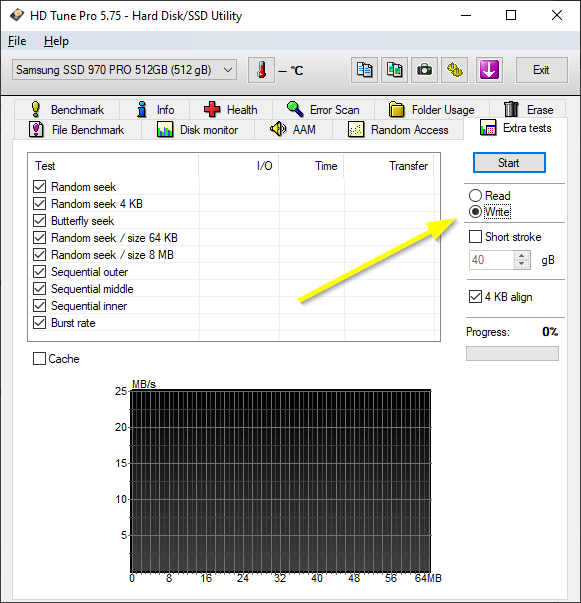Image resolution: width=581 pixels, height=603 pixels.
Task: Click the copy screenshot to clipboard icon
Action: coord(395,70)
